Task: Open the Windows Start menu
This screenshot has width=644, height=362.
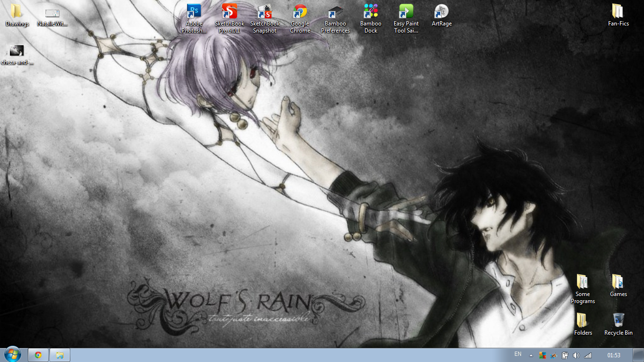Action: (x=13, y=355)
